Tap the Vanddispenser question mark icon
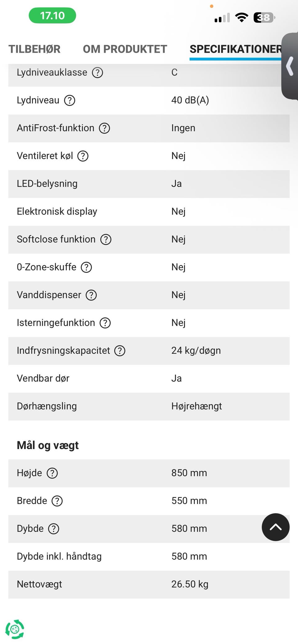Image resolution: width=298 pixels, height=644 pixels. click(91, 295)
